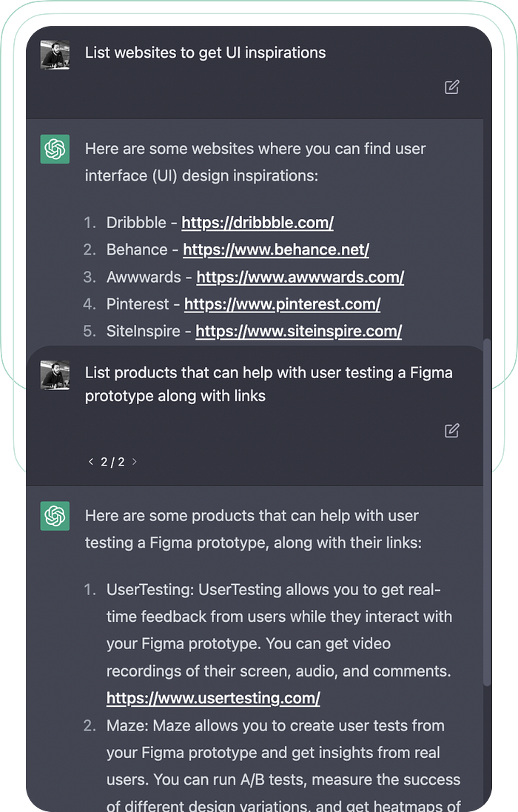Click edit icon on Figma prototype message
518x812 pixels.
pyautogui.click(x=451, y=430)
